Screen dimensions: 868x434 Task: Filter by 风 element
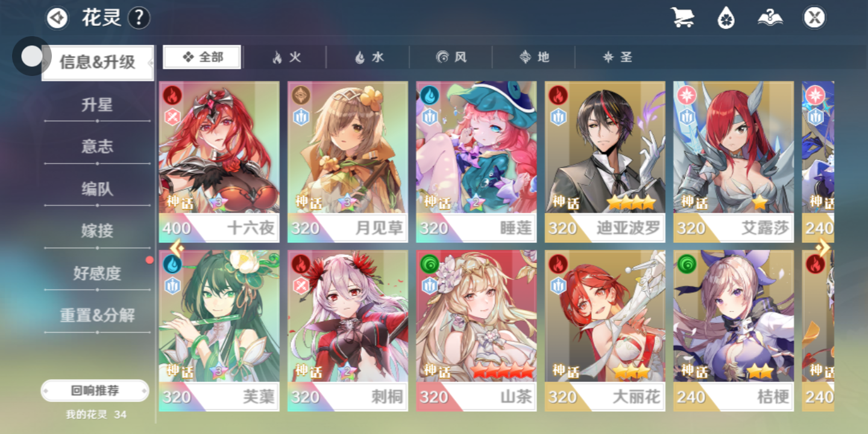tap(451, 57)
